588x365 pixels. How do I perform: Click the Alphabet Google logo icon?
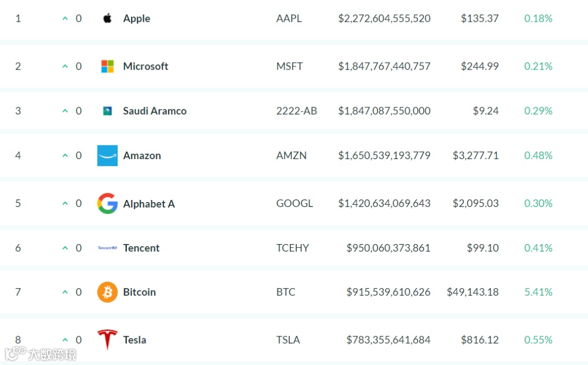tap(107, 204)
